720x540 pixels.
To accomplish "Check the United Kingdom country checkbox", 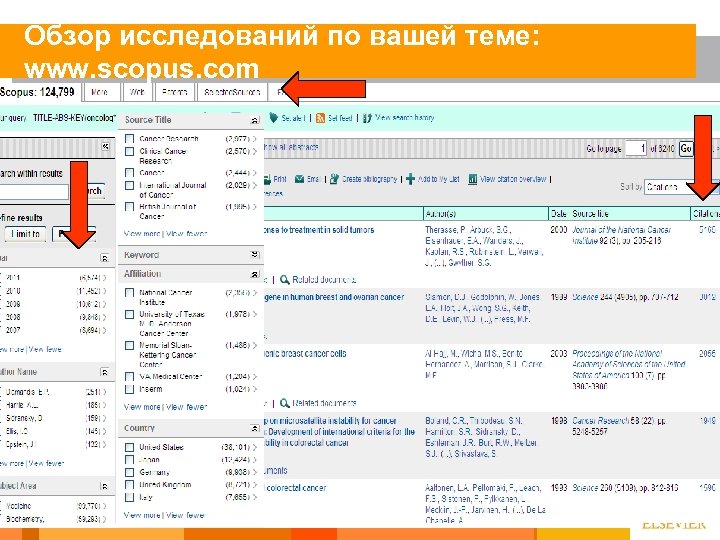I will click(129, 485).
